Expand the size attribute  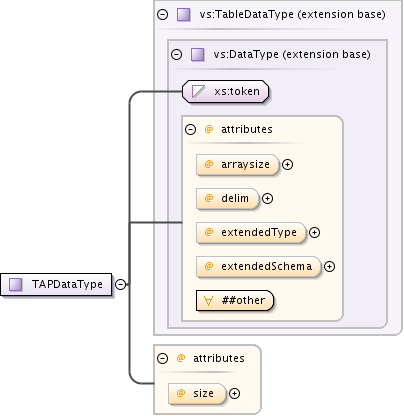point(234,393)
